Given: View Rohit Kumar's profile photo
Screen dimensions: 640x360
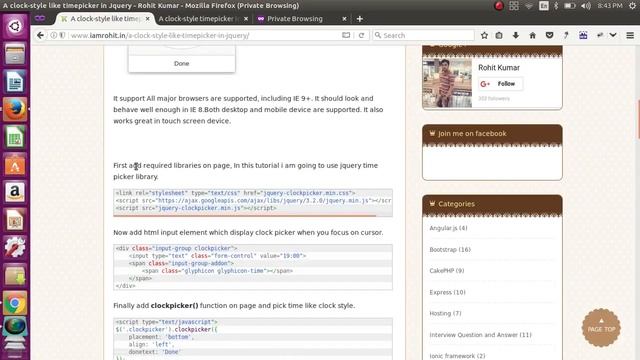Looking at the screenshot, I should click(x=447, y=83).
